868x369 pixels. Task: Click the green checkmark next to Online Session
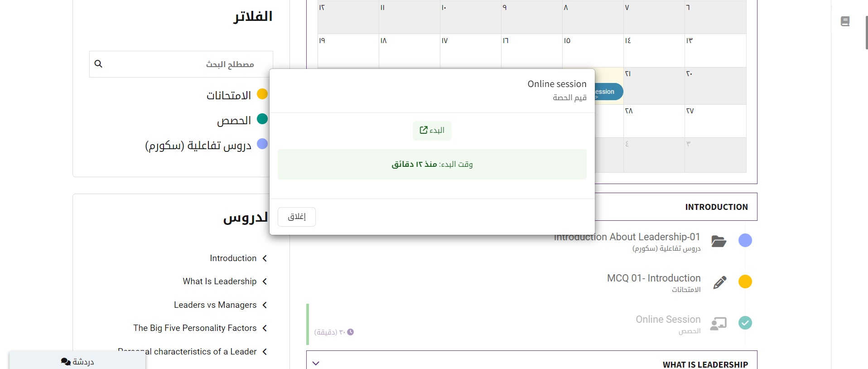745,323
